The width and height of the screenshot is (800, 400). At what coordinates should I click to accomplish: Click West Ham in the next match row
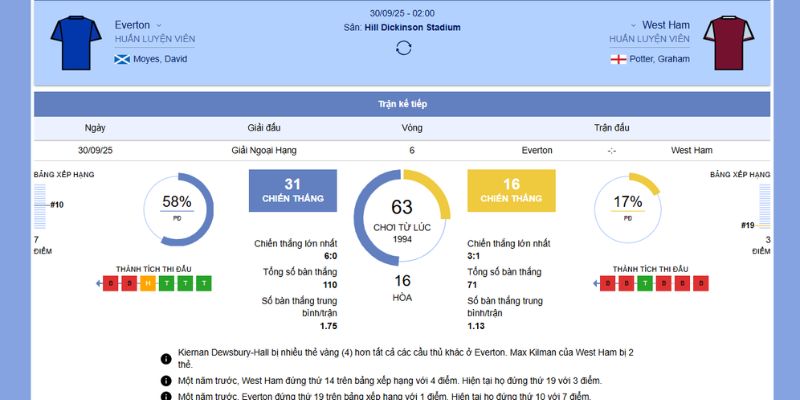[692, 151]
